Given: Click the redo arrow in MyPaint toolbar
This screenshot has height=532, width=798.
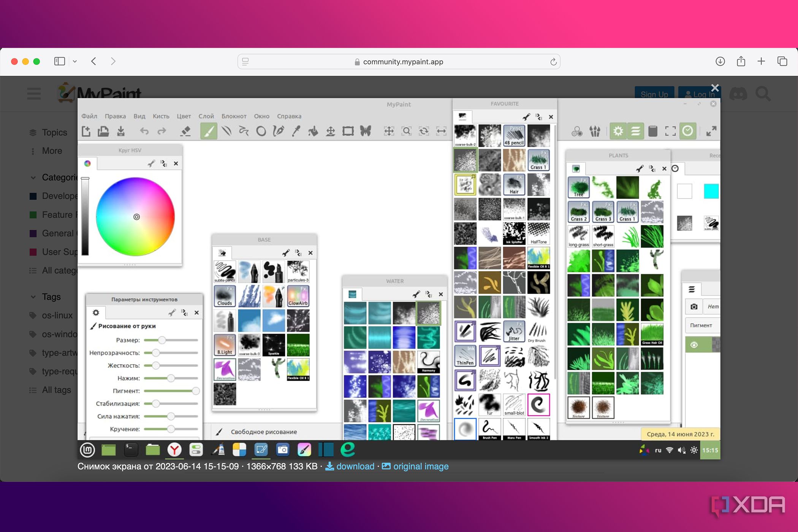Looking at the screenshot, I should pyautogui.click(x=161, y=131).
